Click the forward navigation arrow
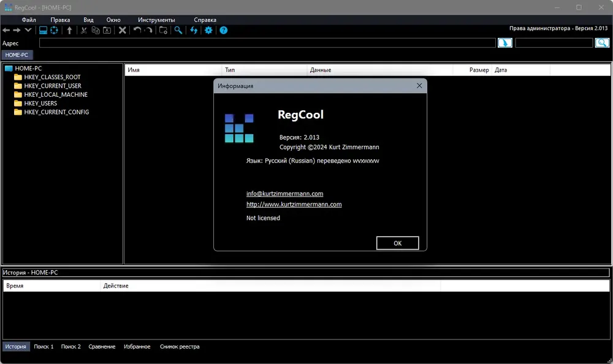The image size is (613, 364). point(17,30)
